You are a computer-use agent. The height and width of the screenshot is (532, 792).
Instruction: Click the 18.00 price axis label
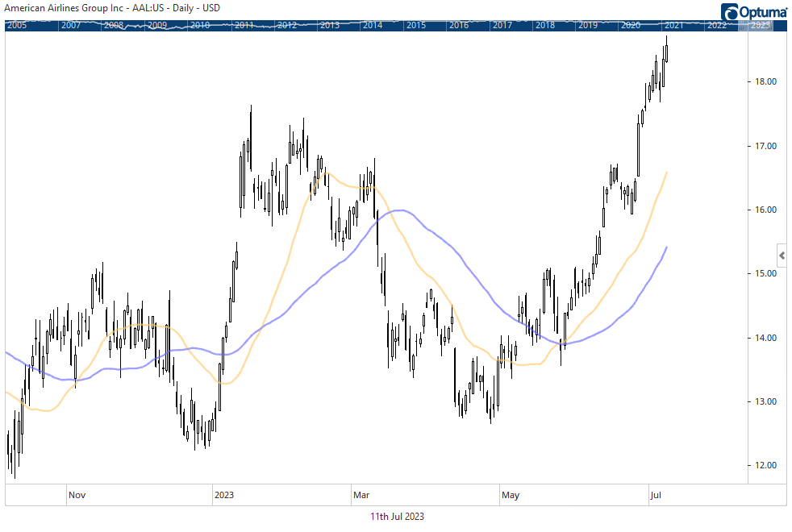[765, 81]
